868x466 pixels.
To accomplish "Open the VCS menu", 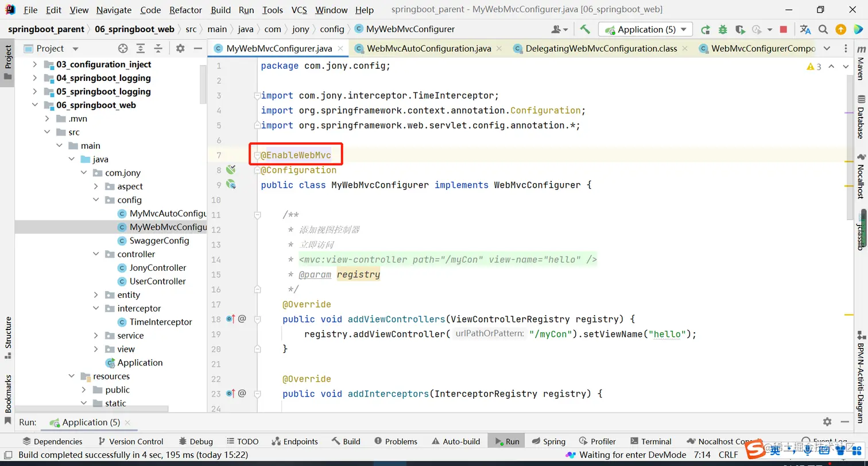I will [299, 10].
